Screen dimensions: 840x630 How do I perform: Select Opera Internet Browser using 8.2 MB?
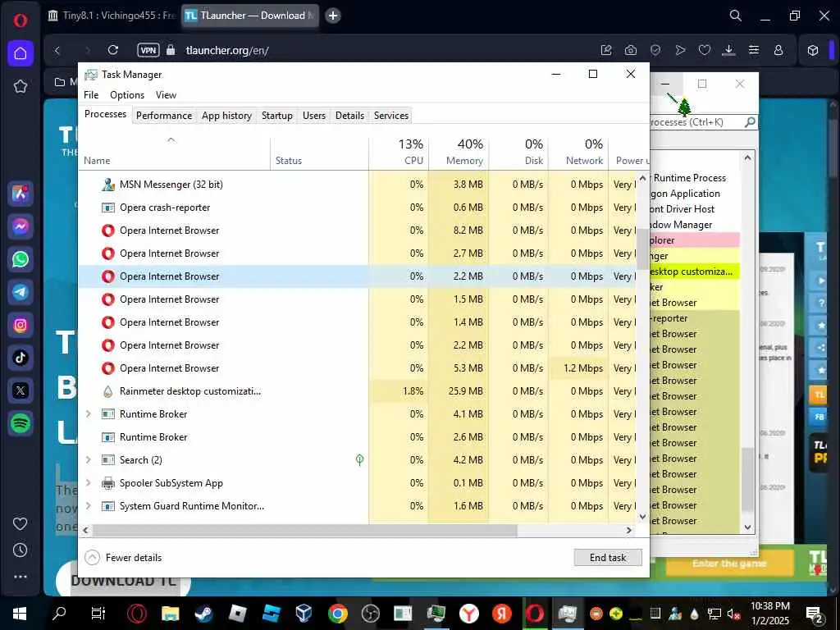click(358, 231)
